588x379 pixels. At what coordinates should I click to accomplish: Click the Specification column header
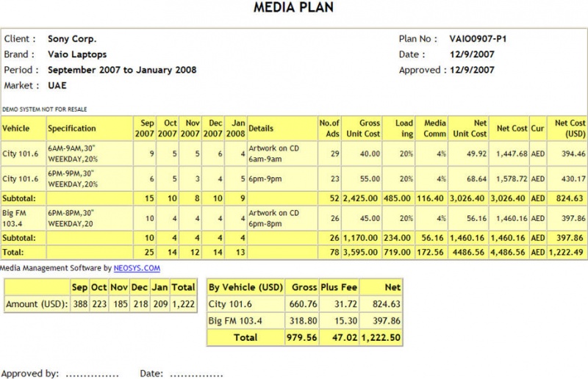71,129
